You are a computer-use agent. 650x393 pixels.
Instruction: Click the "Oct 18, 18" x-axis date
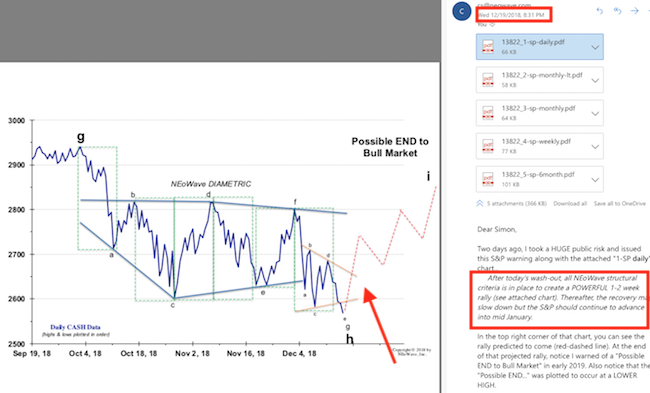click(139, 354)
